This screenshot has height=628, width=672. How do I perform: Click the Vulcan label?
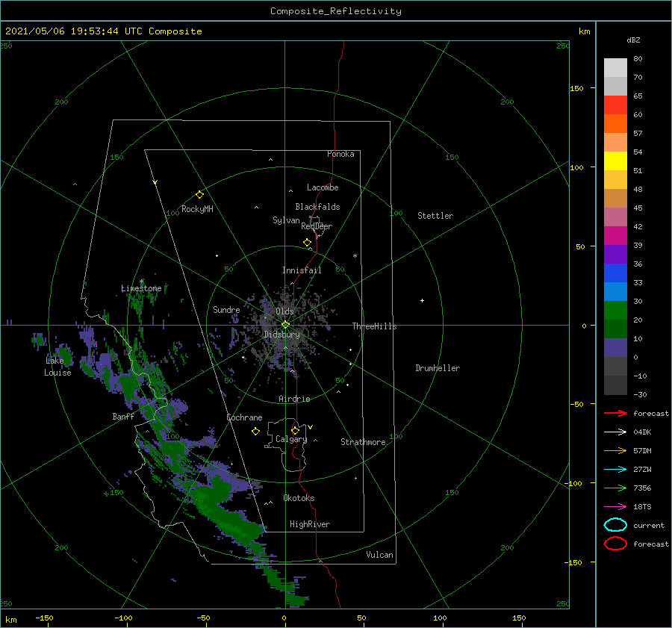(x=380, y=555)
